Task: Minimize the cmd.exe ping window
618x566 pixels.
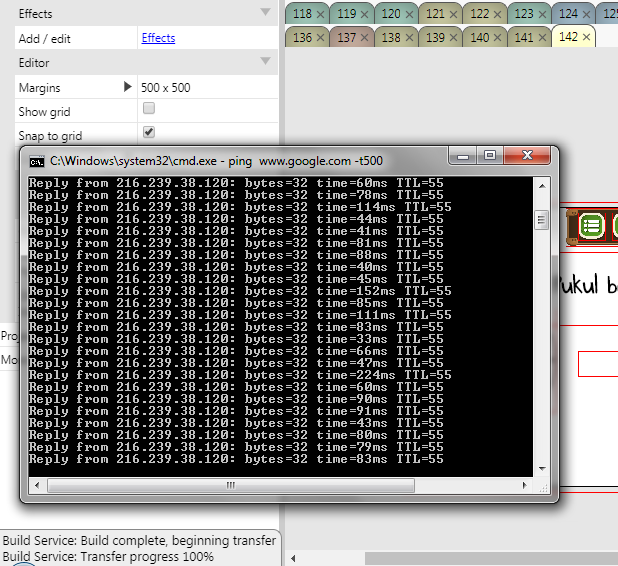Action: 463,156
